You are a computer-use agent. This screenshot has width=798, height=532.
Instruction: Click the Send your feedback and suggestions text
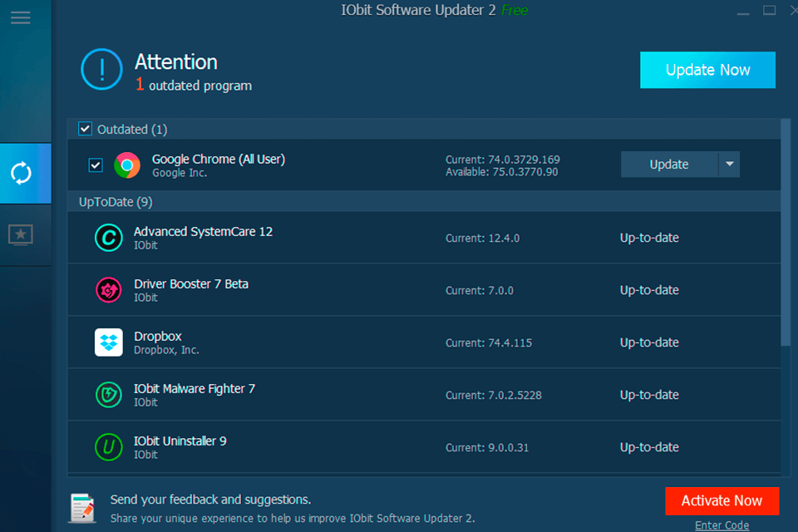click(x=210, y=500)
